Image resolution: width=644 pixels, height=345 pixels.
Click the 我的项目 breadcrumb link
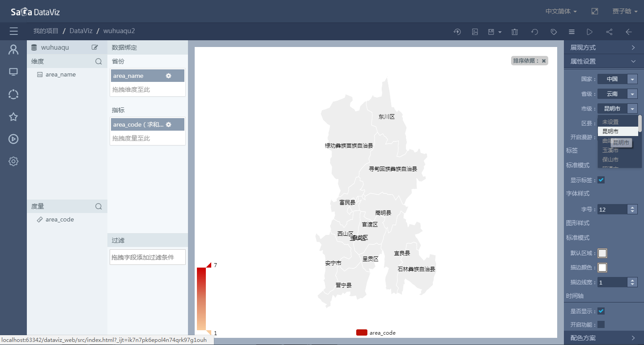46,31
